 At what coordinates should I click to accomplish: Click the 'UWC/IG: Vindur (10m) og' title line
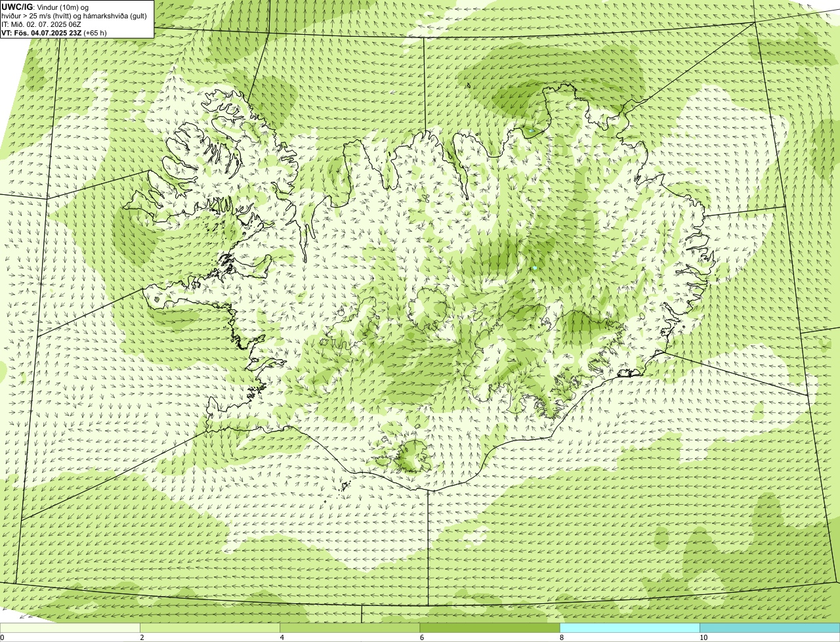(x=45, y=7)
